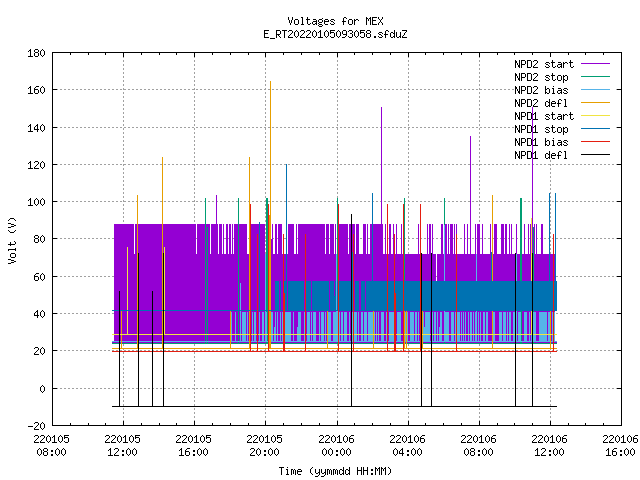Click the light blue NPD2 bias legend line
The width and height of the screenshot is (640, 480).
coord(595,90)
